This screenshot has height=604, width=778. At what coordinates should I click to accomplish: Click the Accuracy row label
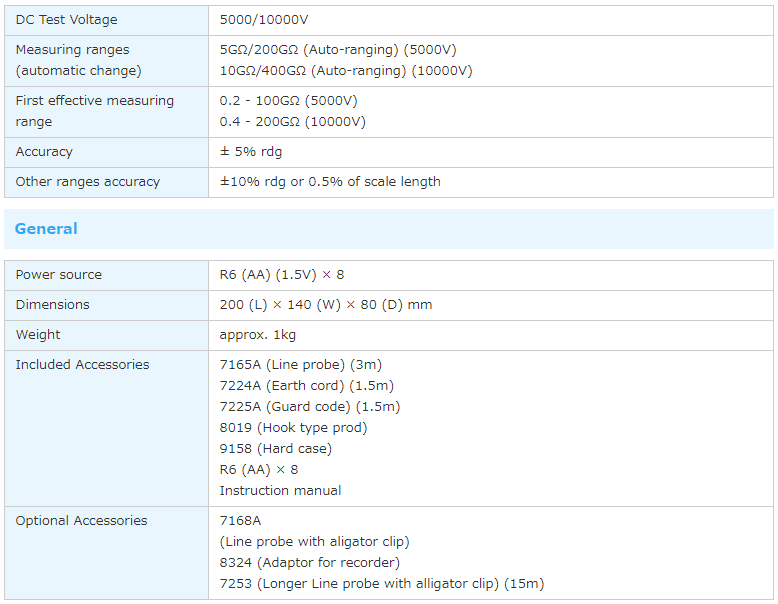point(44,152)
